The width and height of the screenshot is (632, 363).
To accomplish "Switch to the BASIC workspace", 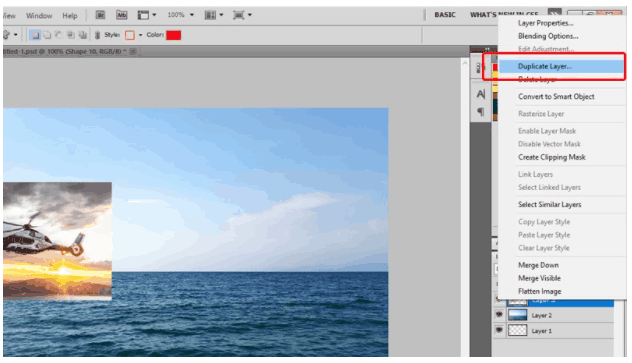I will (x=445, y=15).
